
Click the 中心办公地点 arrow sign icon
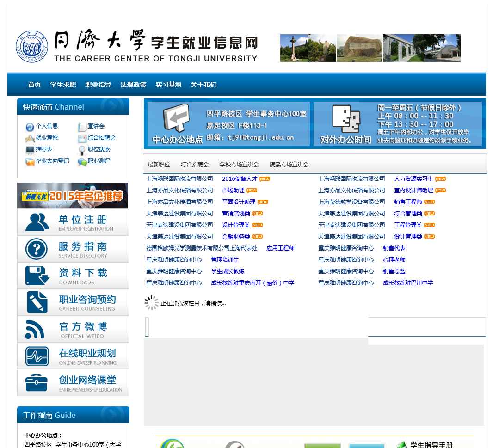176,117
